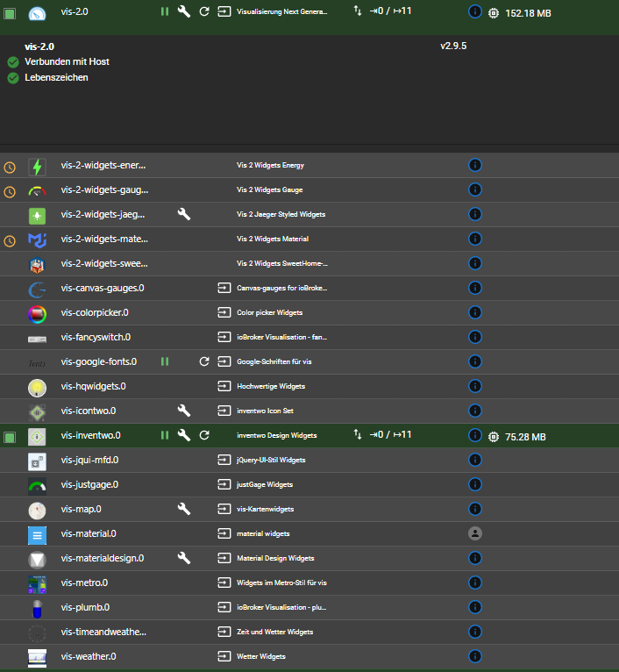
Task: Select the vis-2-widgets-sweethome row name
Action: tap(104, 263)
